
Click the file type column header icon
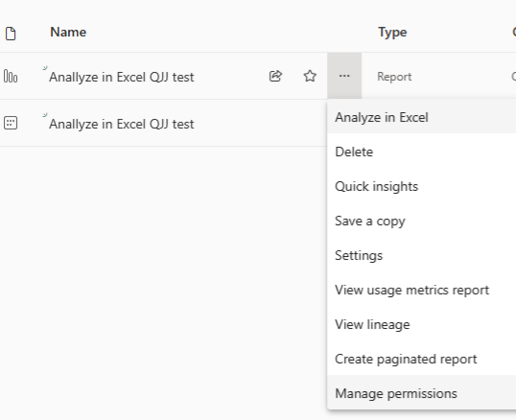click(x=11, y=34)
